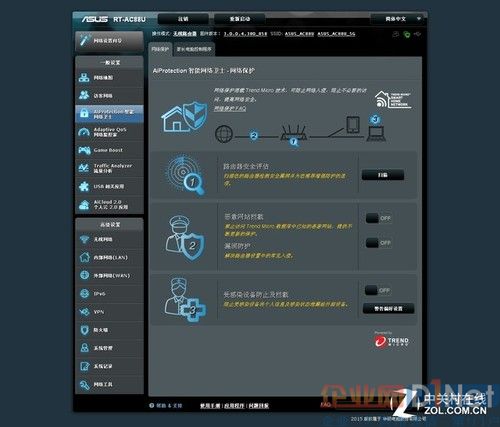The image size is (500, 427).
Task: Click the Logout button in header
Action: pyautogui.click(x=183, y=19)
